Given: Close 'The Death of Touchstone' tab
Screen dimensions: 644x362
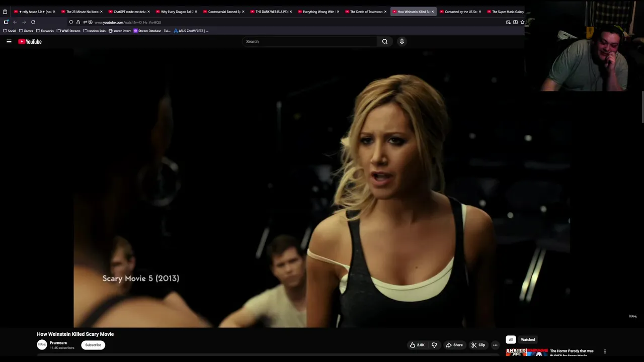Looking at the screenshot, I should click(x=385, y=12).
